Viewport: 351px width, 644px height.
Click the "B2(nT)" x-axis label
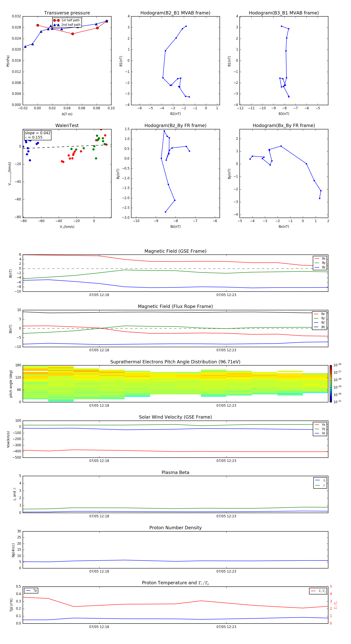pos(175,114)
